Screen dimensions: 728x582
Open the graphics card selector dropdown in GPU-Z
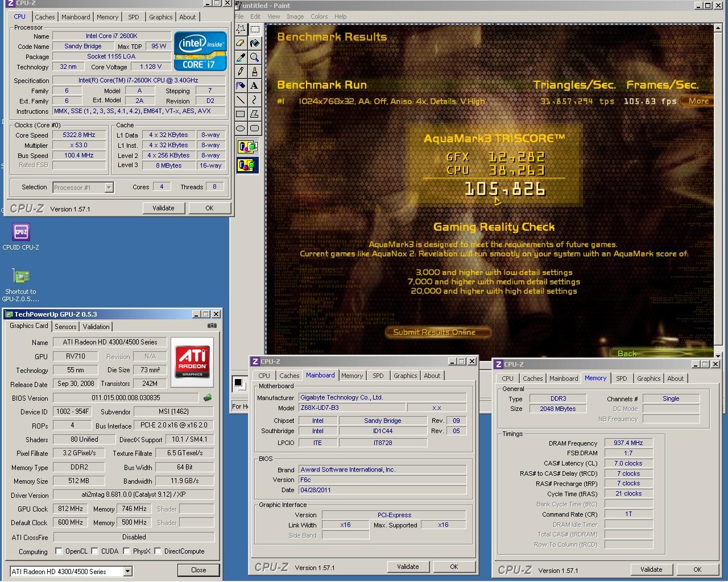tap(127, 571)
